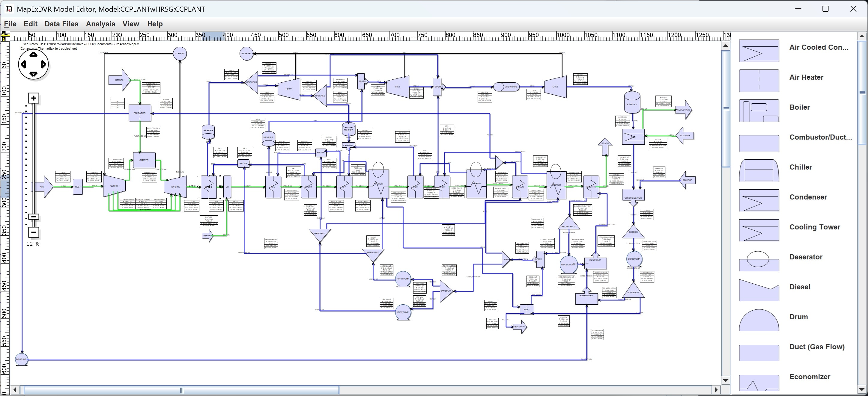The image size is (868, 396).
Task: Select the HPFWPUMP pump node
Action: pyautogui.click(x=403, y=279)
